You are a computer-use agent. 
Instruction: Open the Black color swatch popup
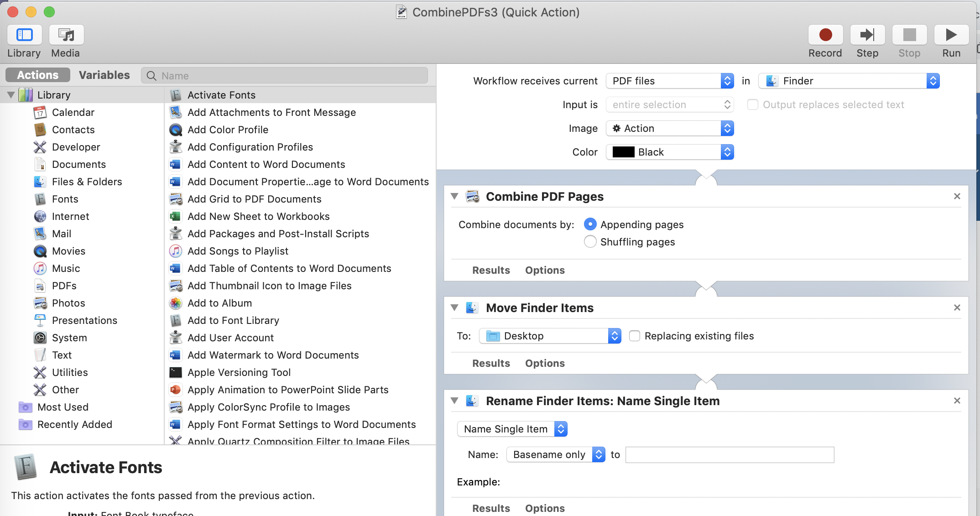[669, 152]
